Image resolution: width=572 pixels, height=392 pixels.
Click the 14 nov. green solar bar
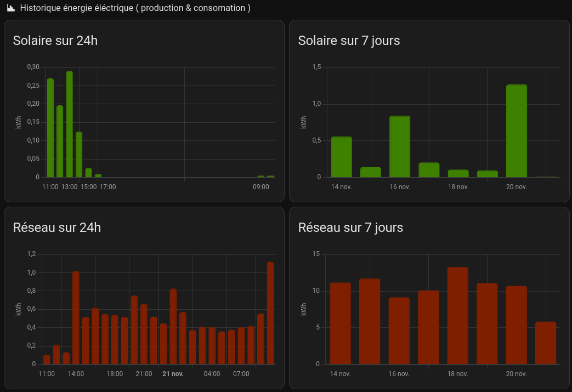coord(342,157)
